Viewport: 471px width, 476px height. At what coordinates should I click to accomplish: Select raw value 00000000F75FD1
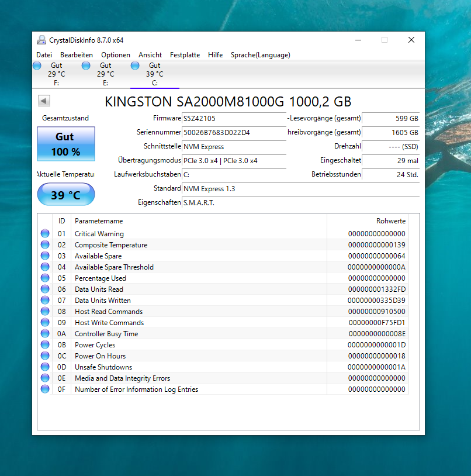click(377, 323)
